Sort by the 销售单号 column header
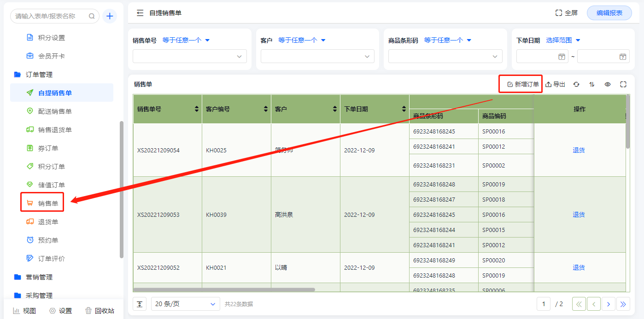This screenshot has width=644, height=319. click(x=167, y=109)
